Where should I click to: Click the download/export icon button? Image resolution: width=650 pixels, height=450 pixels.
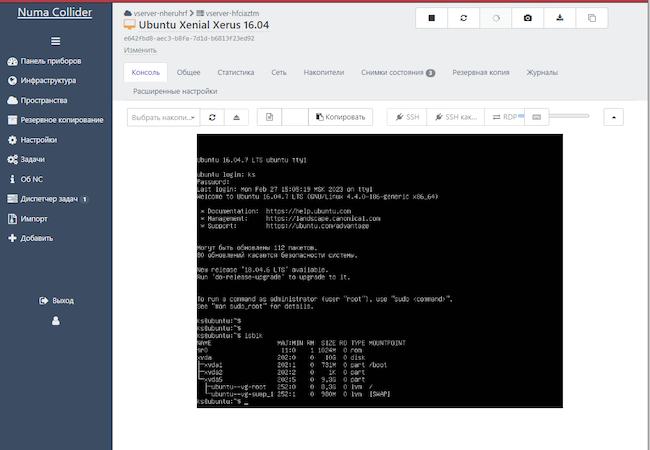coord(560,18)
